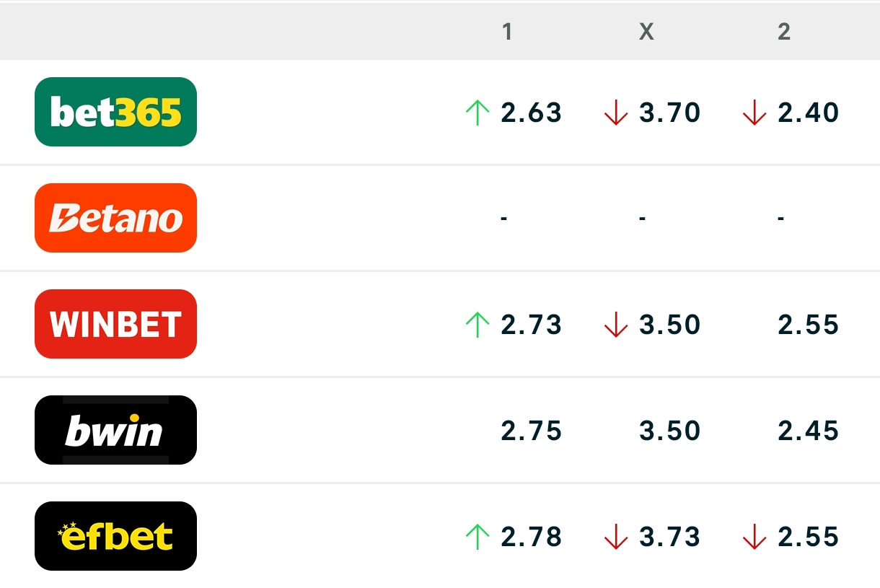Image resolution: width=880 pixels, height=588 pixels.
Task: Click red down arrow beside efbet 3.73
Action: (616, 537)
